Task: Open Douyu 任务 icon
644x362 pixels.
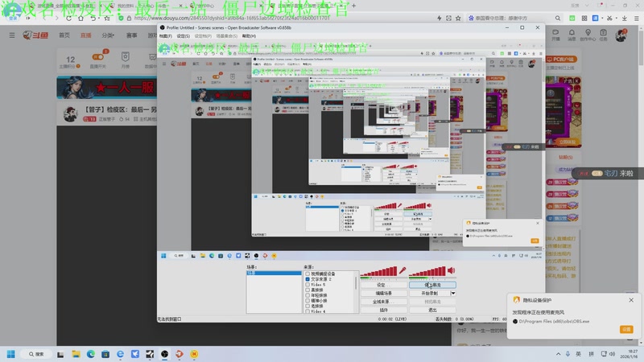Action: (x=603, y=35)
